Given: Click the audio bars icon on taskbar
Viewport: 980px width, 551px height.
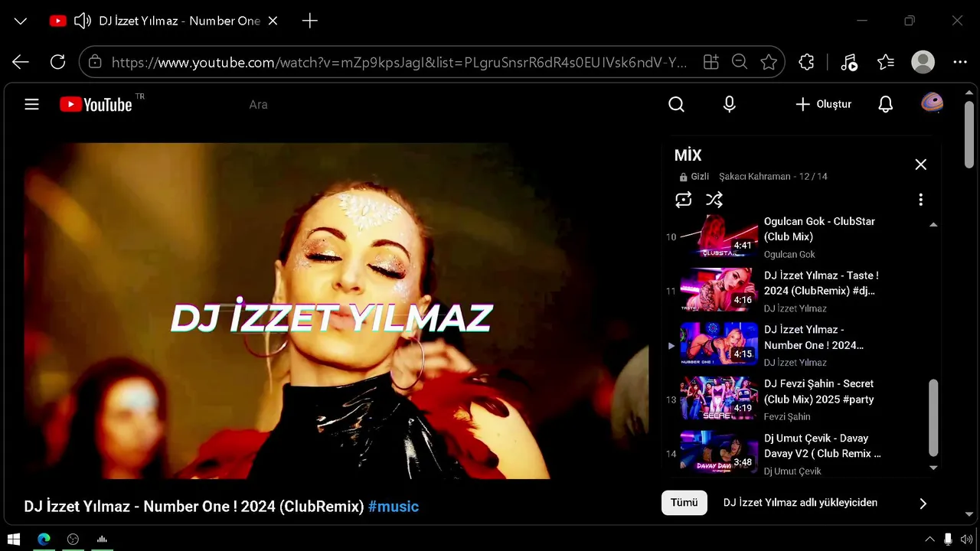Looking at the screenshot, I should [102, 540].
